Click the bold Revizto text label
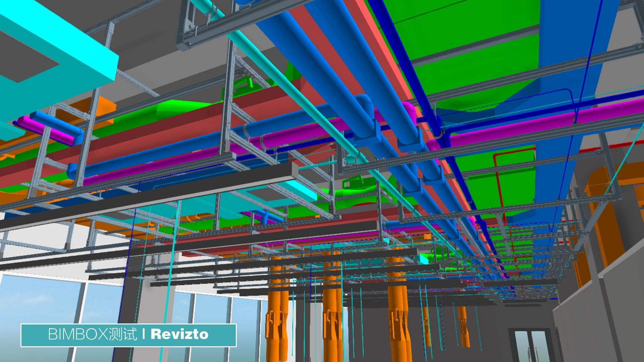The height and width of the screenshot is (362, 644). 179,335
